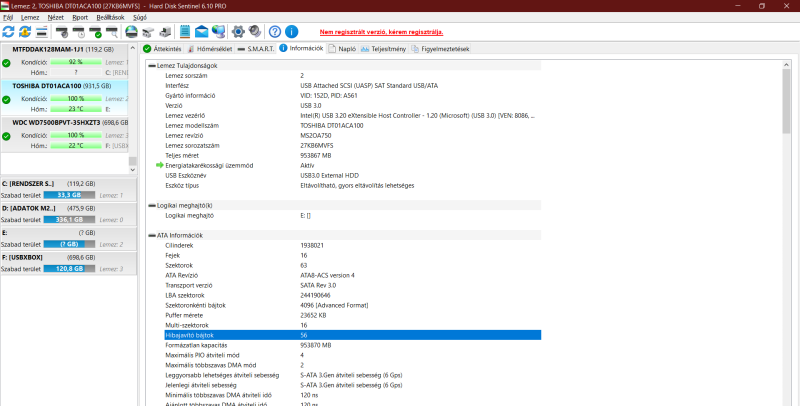This screenshot has height=406, width=800.
Task: Switch to the S.M.A.R.T. tab
Action: (x=256, y=49)
